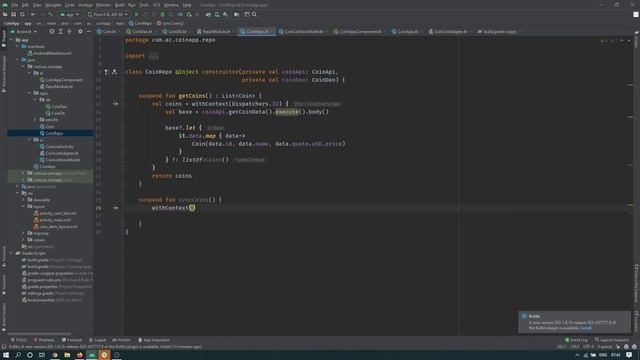Collapse the manifests folder in project tree

[x=18, y=47]
